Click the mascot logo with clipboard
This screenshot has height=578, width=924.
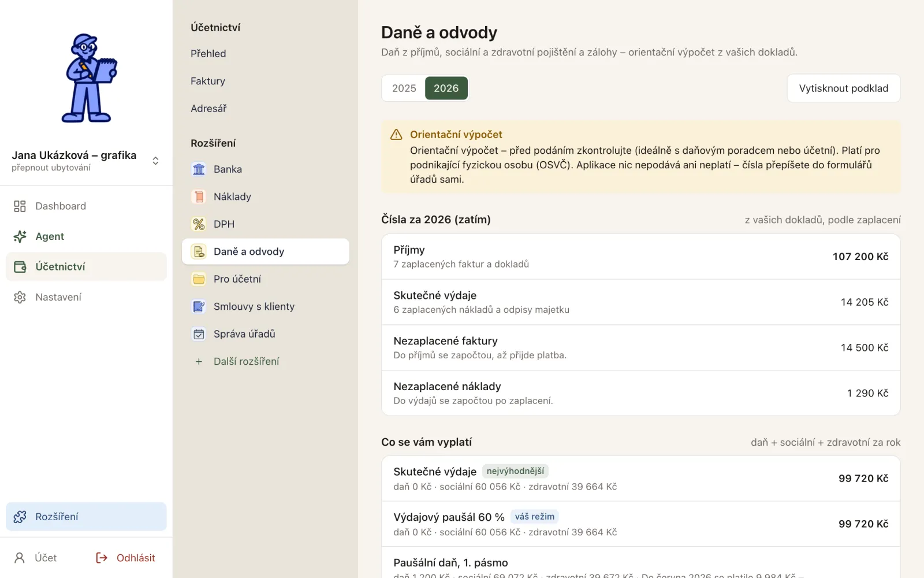pos(89,78)
